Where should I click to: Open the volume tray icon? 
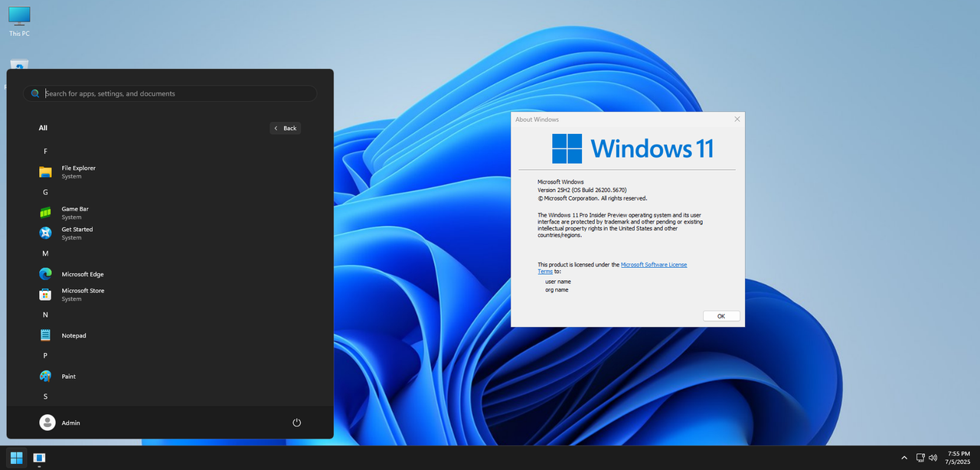pyautogui.click(x=933, y=458)
